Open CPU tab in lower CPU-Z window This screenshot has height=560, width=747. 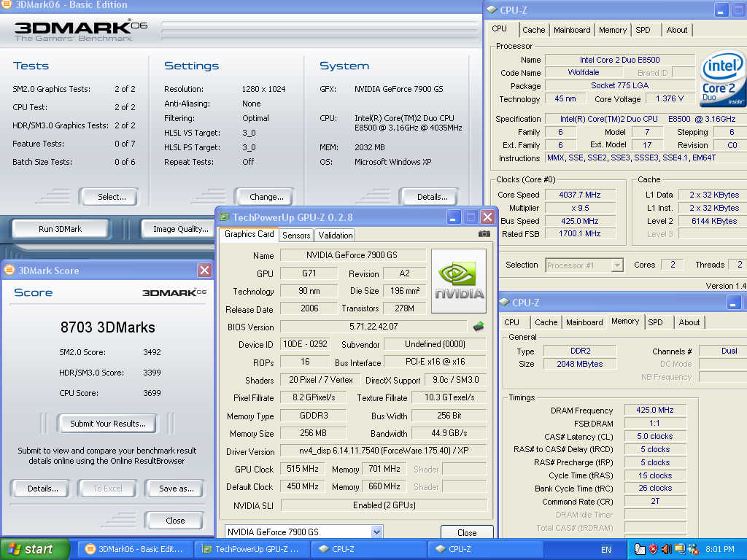[x=511, y=322]
